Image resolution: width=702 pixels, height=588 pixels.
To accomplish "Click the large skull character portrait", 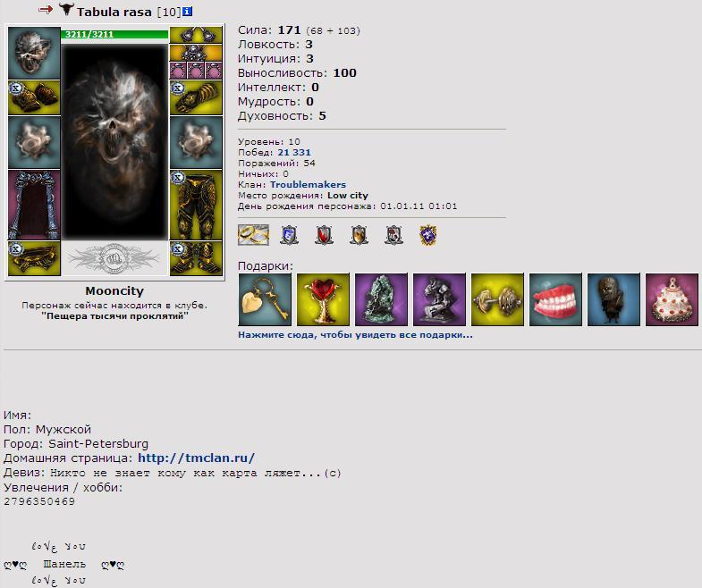I will tap(114, 142).
